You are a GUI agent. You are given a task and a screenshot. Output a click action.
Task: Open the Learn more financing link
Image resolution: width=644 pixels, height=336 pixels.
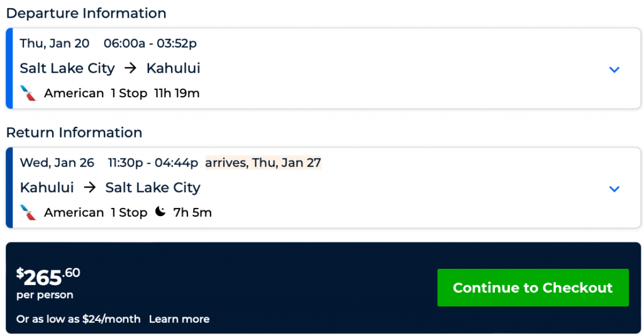(x=179, y=319)
